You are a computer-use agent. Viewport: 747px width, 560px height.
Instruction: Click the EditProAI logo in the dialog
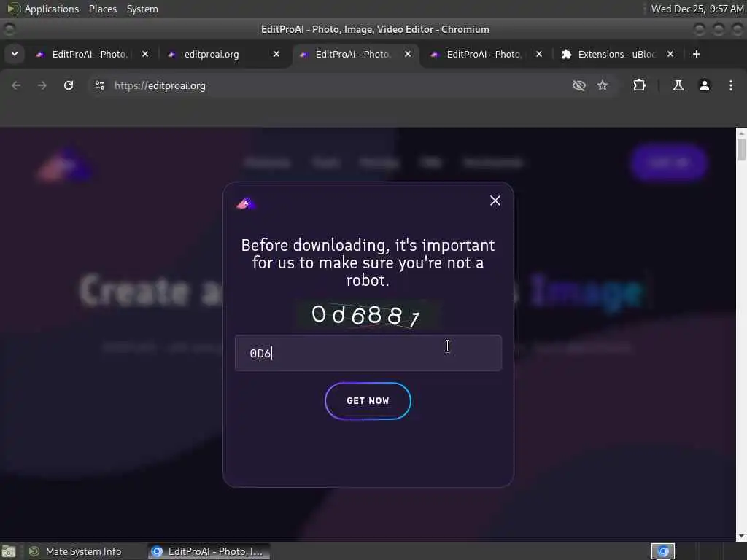[x=247, y=204]
